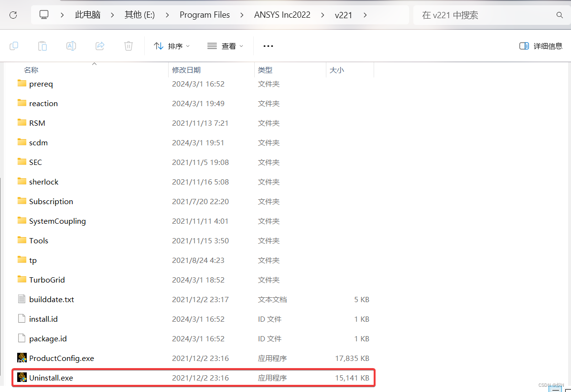Select the Tools folder icon

(x=22, y=240)
